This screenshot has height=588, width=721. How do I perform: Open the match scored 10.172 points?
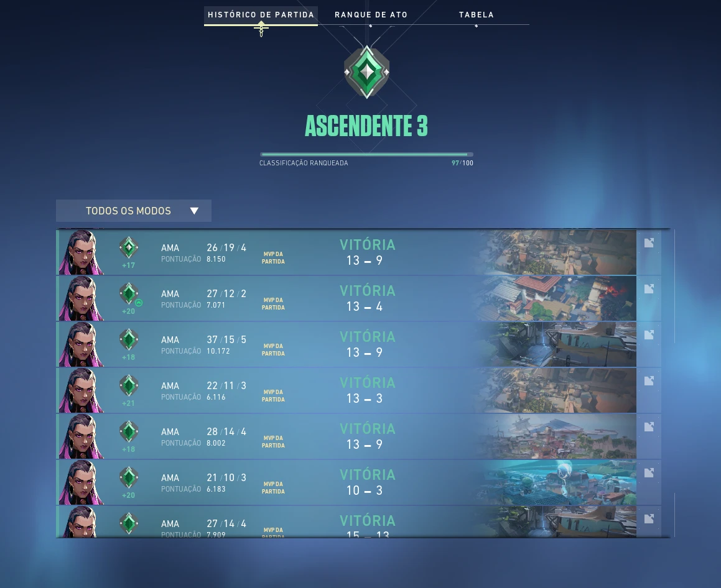tap(359, 344)
